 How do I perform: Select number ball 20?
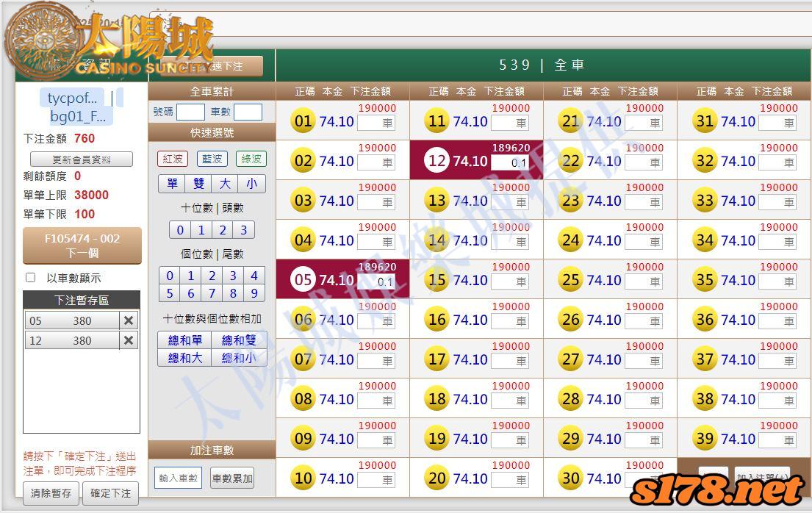[437, 478]
